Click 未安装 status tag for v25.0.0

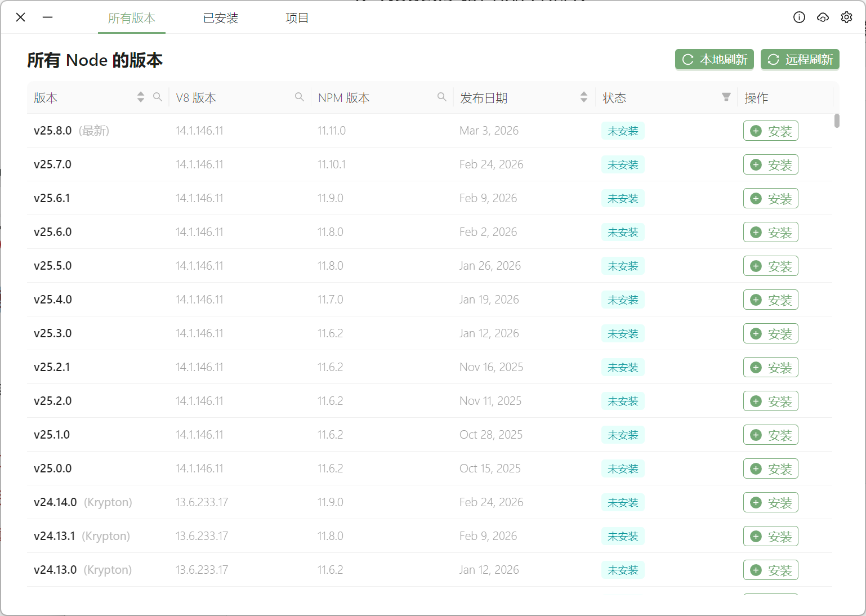[623, 468]
